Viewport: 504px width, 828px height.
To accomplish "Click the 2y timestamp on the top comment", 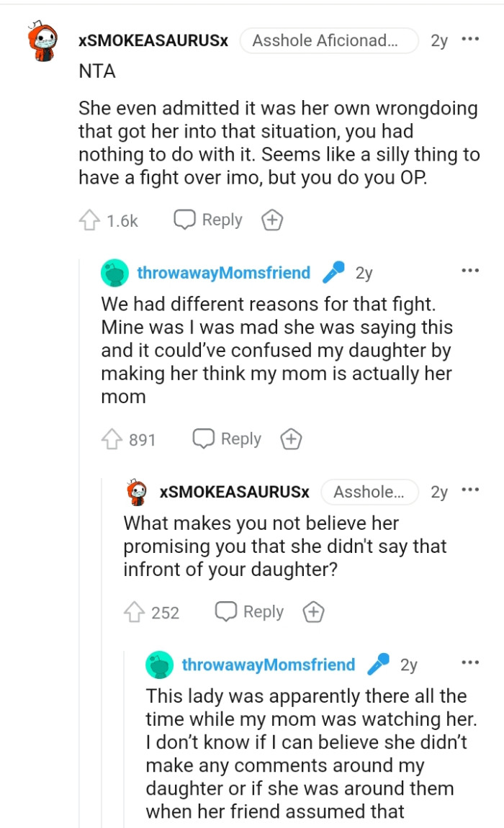I will coord(437,40).
